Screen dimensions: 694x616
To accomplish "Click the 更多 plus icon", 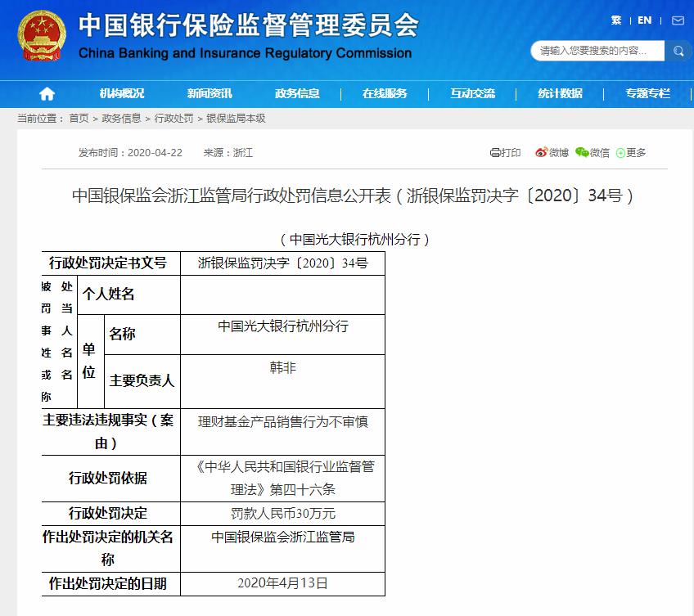I will click(x=631, y=153).
